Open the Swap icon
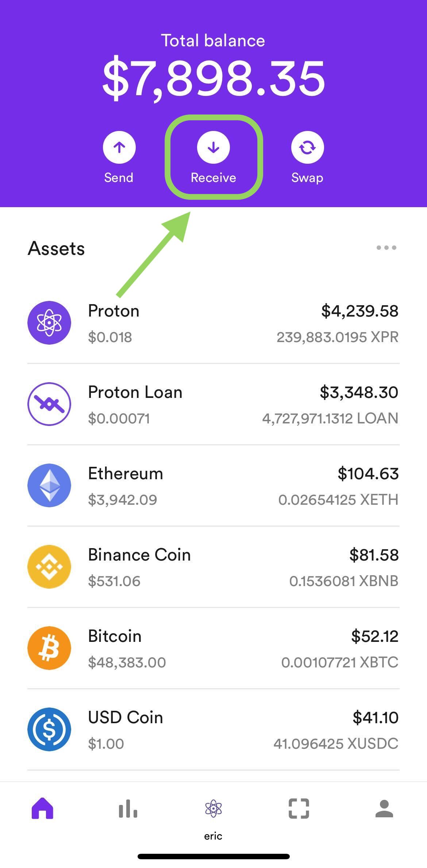The image size is (427, 868). pos(307,147)
